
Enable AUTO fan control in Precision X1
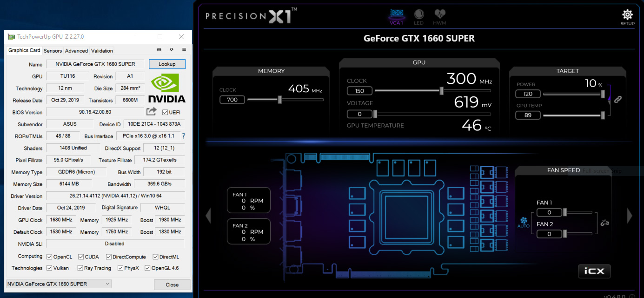524,222
